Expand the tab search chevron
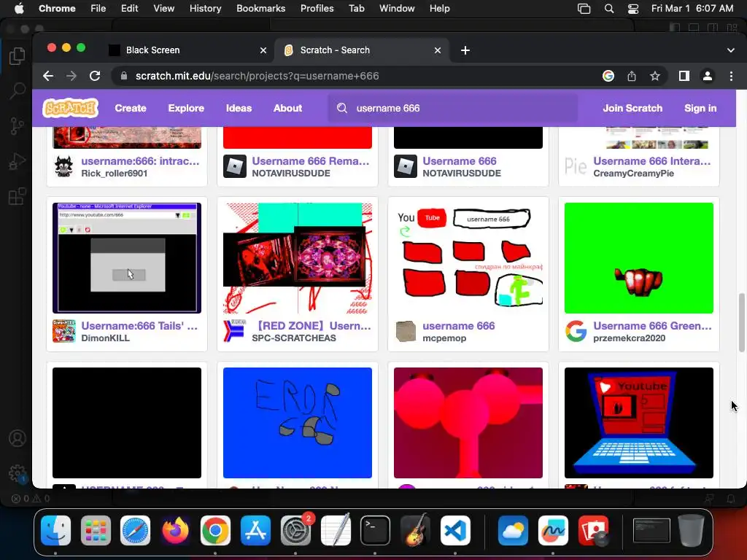The height and width of the screenshot is (560, 747). pos(731,50)
